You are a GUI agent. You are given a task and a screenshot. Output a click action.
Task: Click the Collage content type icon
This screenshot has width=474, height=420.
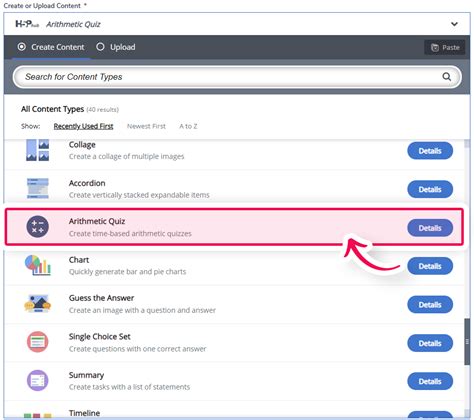38,150
